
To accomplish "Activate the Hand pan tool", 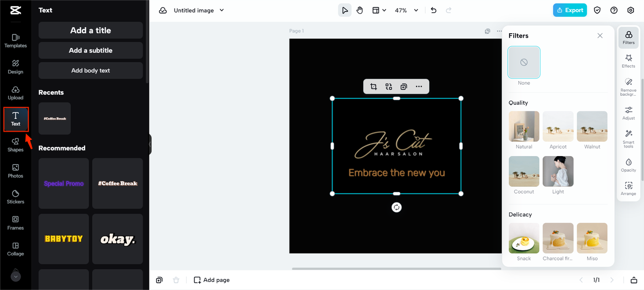I will [360, 10].
